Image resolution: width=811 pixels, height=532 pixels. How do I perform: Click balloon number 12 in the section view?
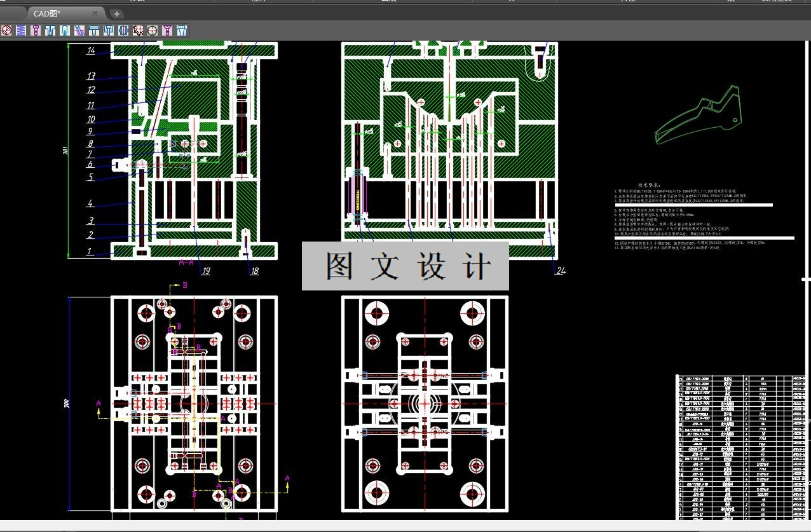91,91
